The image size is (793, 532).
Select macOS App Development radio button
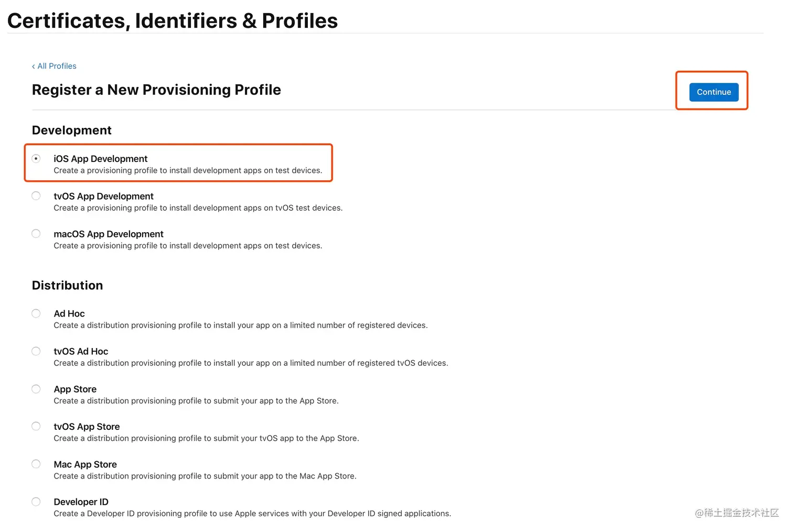pos(36,234)
